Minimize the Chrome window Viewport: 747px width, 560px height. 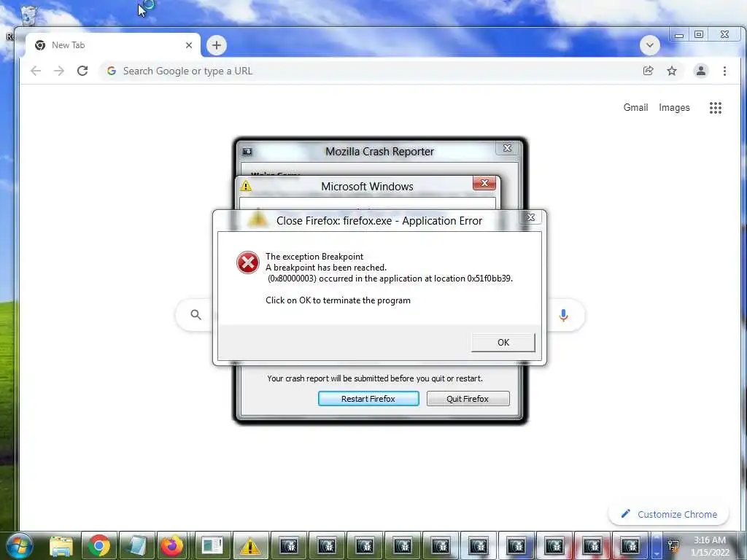tap(679, 35)
